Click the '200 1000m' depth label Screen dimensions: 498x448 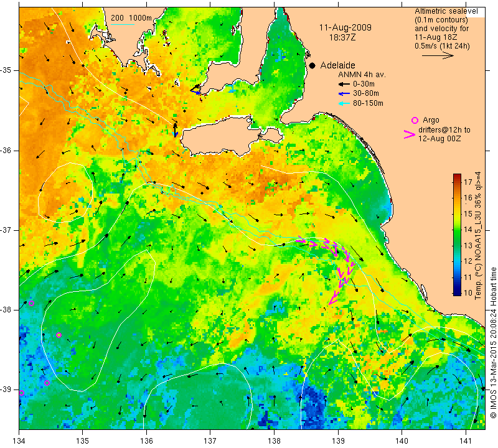tap(131, 18)
